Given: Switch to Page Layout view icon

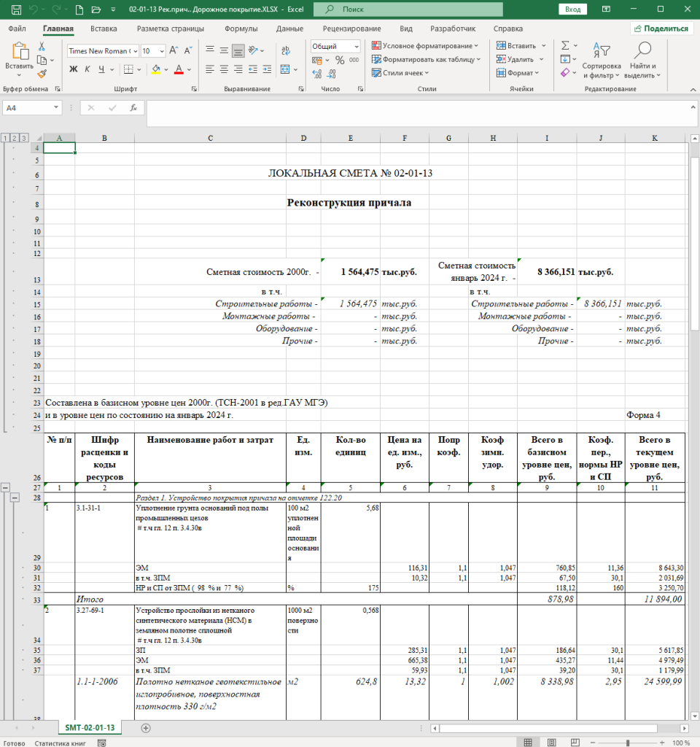Looking at the screenshot, I should click(x=551, y=742).
